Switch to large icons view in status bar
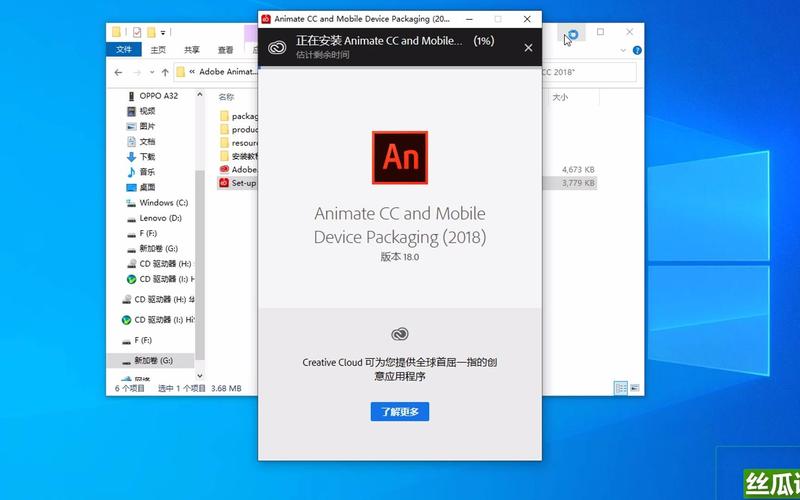Screen dimensions: 800x500 coord(634,388)
